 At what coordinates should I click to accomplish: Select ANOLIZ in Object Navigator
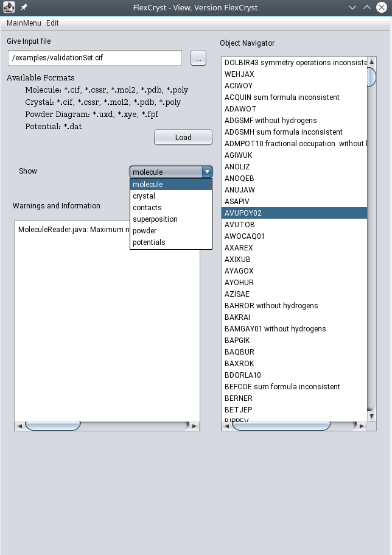[x=295, y=167]
